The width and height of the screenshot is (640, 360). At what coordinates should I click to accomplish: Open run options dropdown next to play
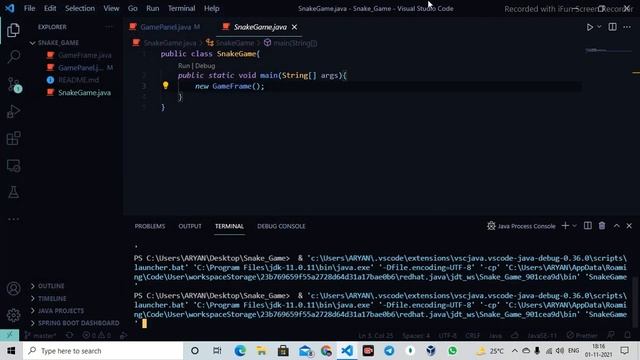point(599,27)
